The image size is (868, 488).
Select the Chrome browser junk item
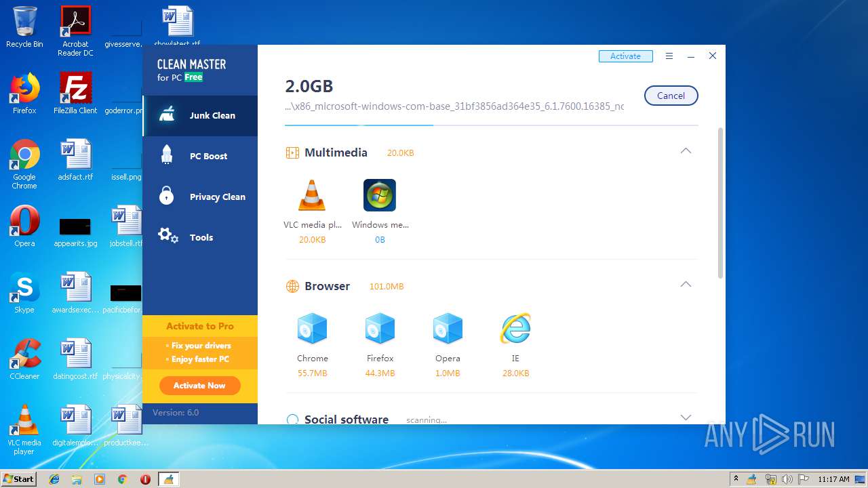click(x=312, y=345)
